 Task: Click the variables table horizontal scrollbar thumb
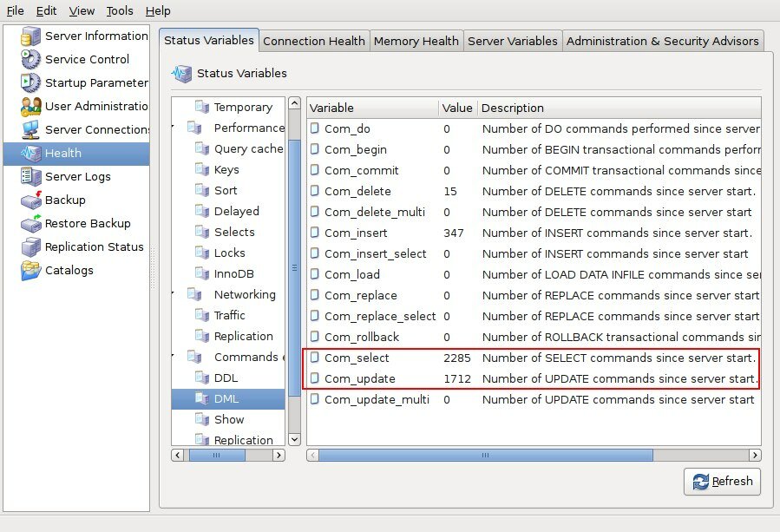486,455
